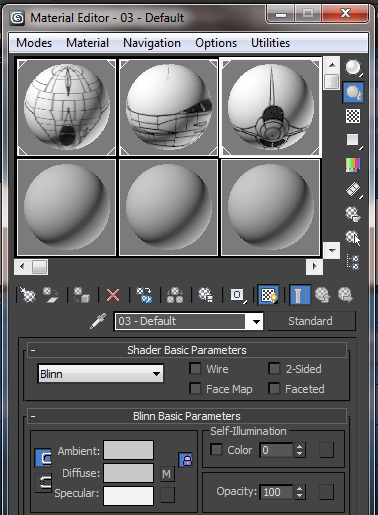Enable the Wire checkbox
The height and width of the screenshot is (515, 378).
pyautogui.click(x=195, y=369)
